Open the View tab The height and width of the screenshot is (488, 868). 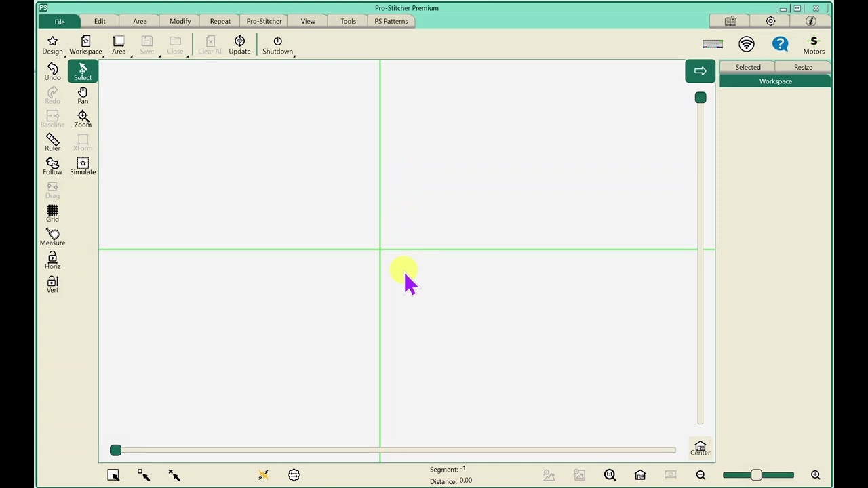click(x=308, y=21)
